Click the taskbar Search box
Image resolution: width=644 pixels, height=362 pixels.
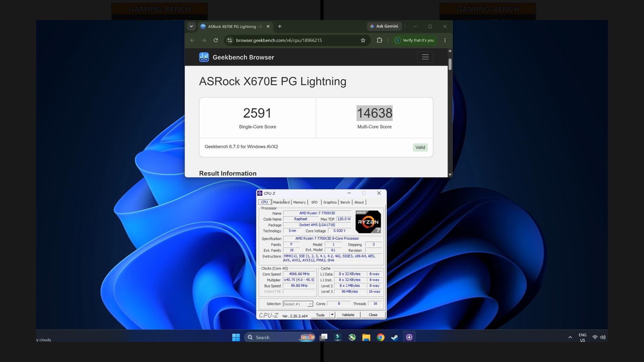[x=280, y=338]
